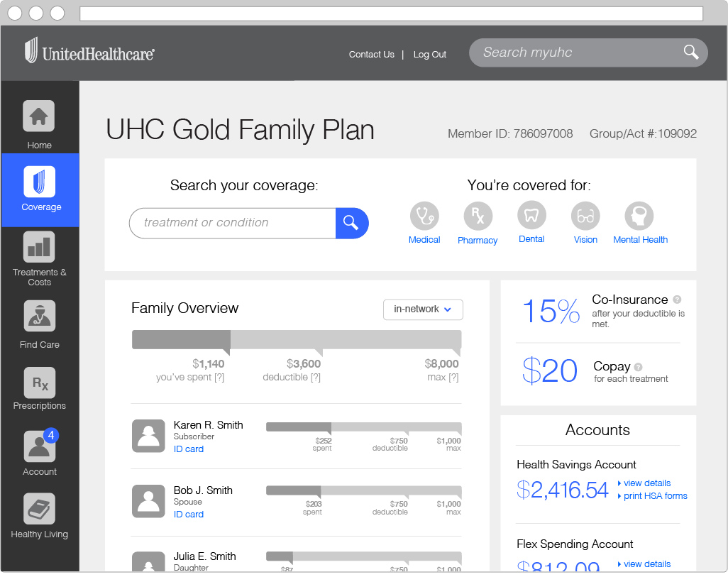Click the Find Care label

[x=40, y=345]
